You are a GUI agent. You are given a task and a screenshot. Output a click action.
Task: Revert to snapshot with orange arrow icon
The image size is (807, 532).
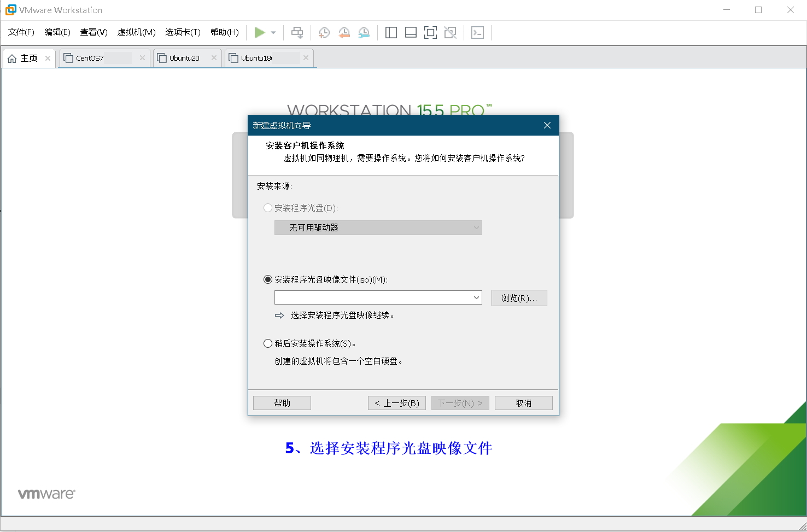(344, 33)
